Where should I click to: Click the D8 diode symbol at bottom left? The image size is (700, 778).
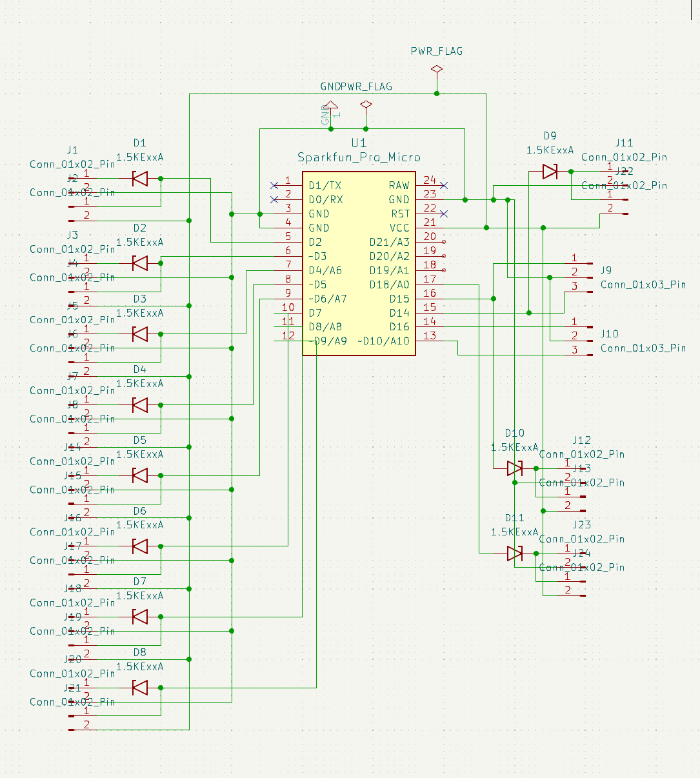point(140,688)
